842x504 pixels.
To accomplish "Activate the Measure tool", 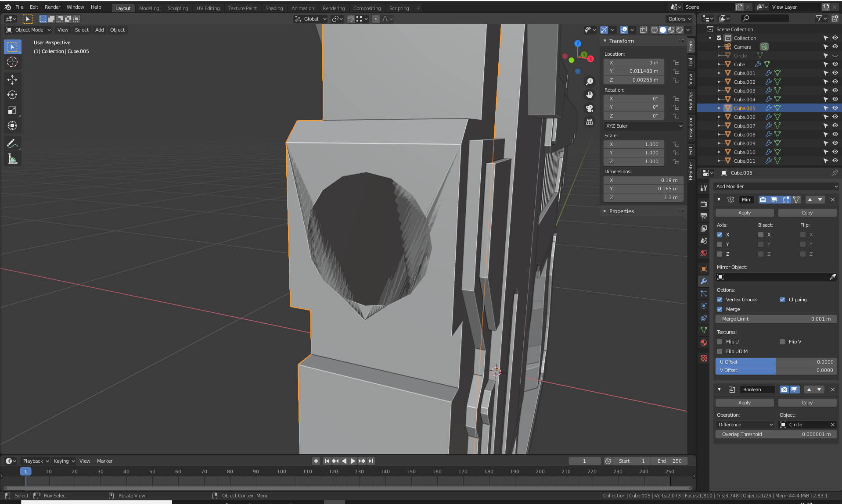I will (x=12, y=158).
